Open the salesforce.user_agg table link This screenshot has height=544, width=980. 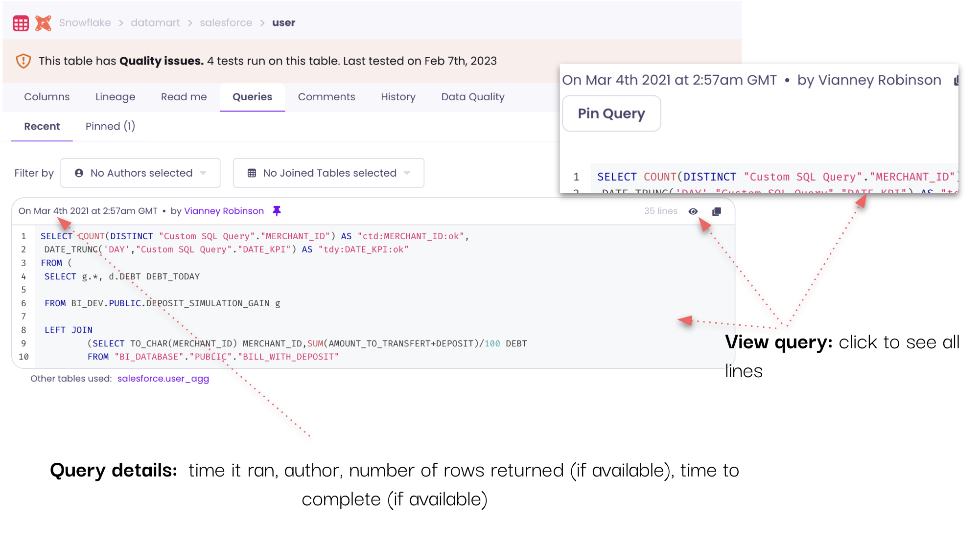point(163,379)
